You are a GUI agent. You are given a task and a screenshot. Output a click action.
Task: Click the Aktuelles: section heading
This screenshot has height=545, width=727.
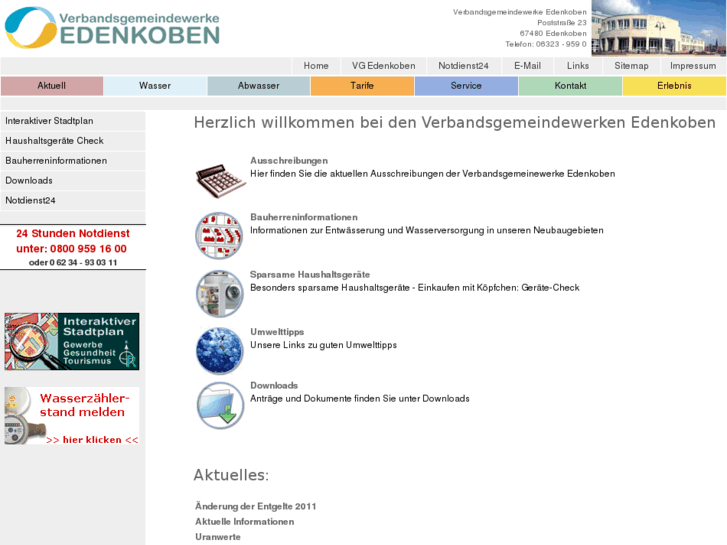tap(231, 475)
